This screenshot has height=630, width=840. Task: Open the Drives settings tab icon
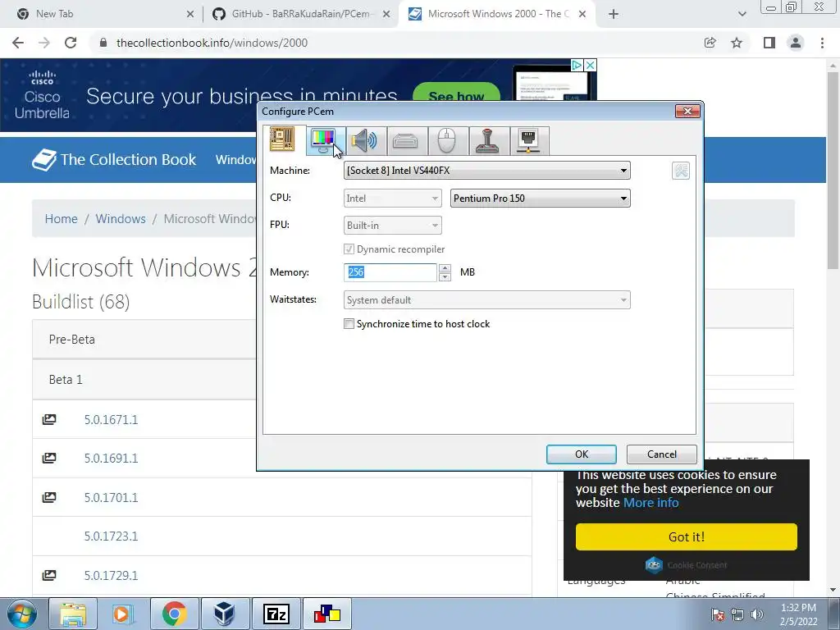[405, 141]
